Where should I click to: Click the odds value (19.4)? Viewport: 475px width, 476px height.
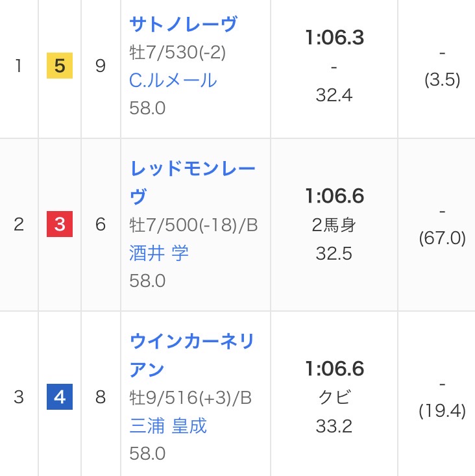point(442,410)
